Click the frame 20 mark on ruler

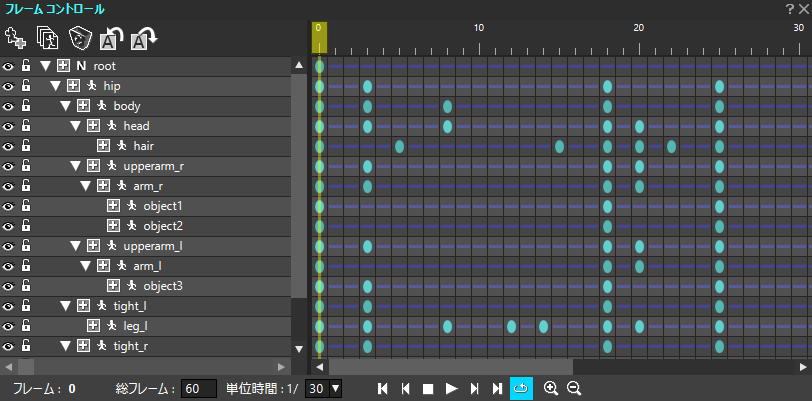639,27
